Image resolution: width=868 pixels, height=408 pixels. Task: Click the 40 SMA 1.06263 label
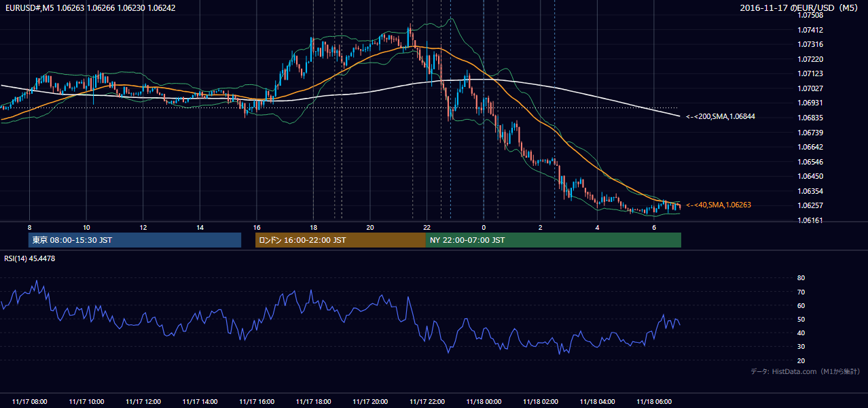(719, 205)
